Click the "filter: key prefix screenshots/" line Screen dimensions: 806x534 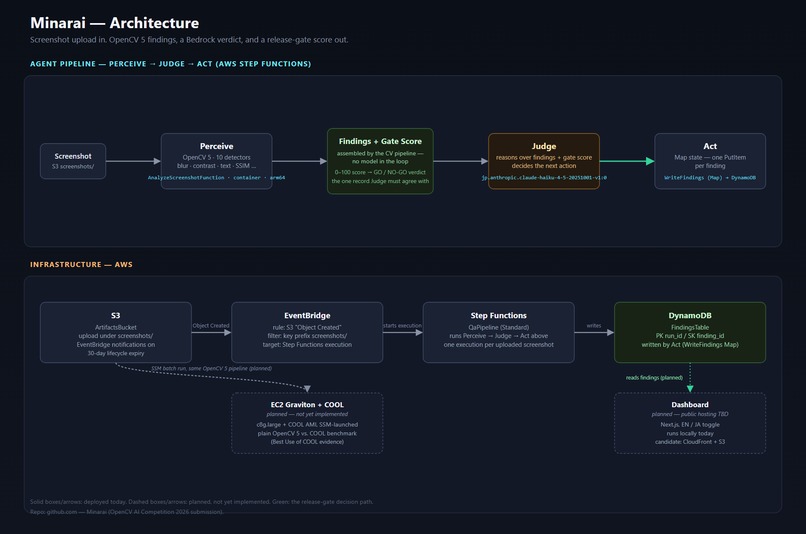307,336
